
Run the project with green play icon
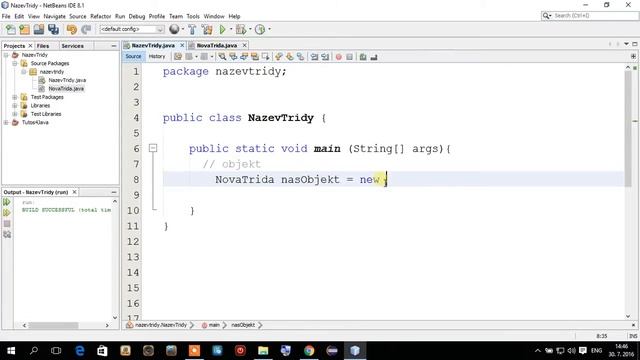click(x=222, y=29)
